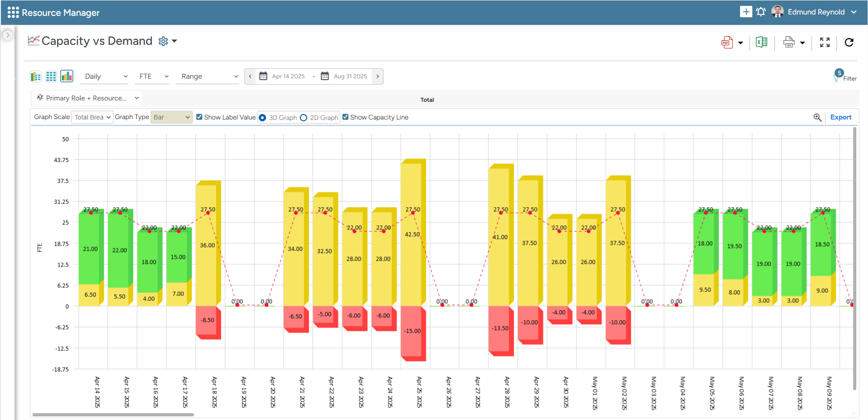Zoom into the graph with magnifier icon
Viewport: 868px width, 420px height.
(x=817, y=117)
